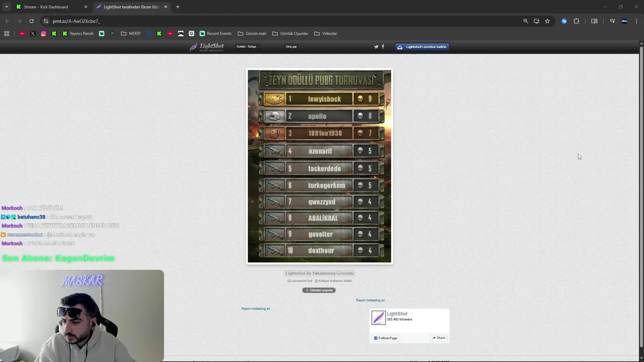Open the apps grid in bookmarks bar
Viewport: 644px width, 362px height.
pyautogui.click(x=7, y=34)
